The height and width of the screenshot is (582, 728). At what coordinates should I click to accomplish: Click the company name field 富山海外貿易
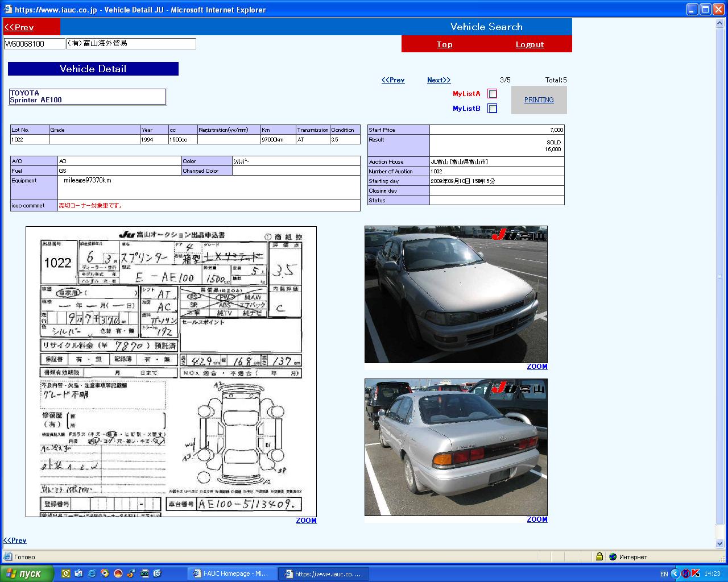(131, 44)
